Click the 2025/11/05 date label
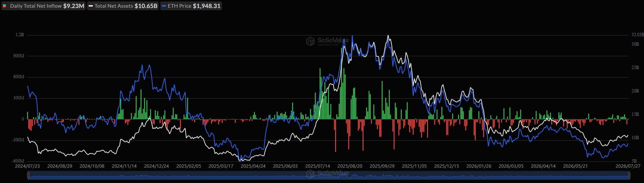The width and height of the screenshot is (644, 183). [414, 166]
